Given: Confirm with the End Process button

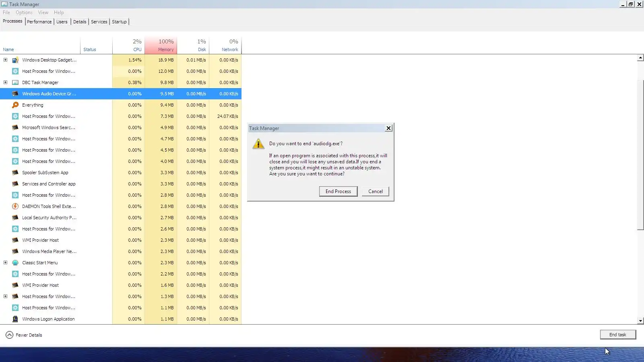Looking at the screenshot, I should 338,191.
